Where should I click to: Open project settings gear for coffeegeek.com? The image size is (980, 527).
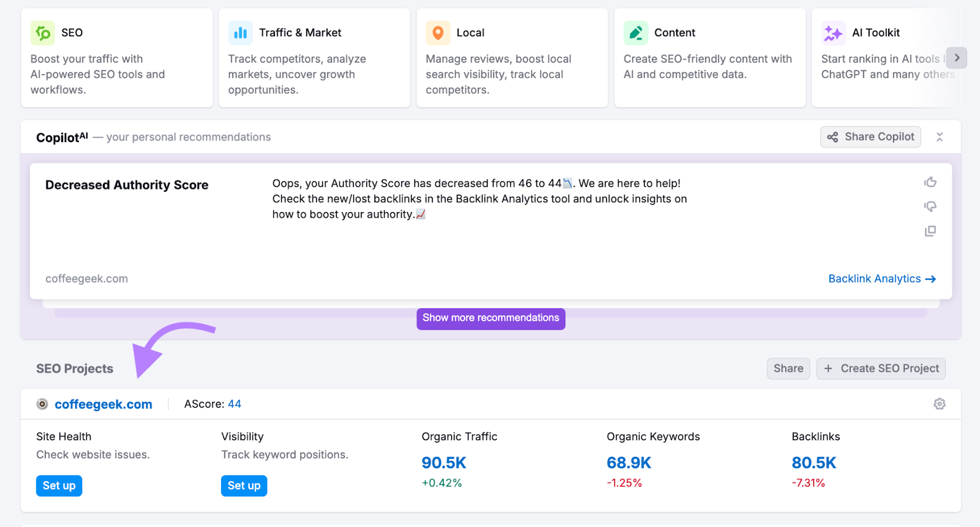coord(940,404)
